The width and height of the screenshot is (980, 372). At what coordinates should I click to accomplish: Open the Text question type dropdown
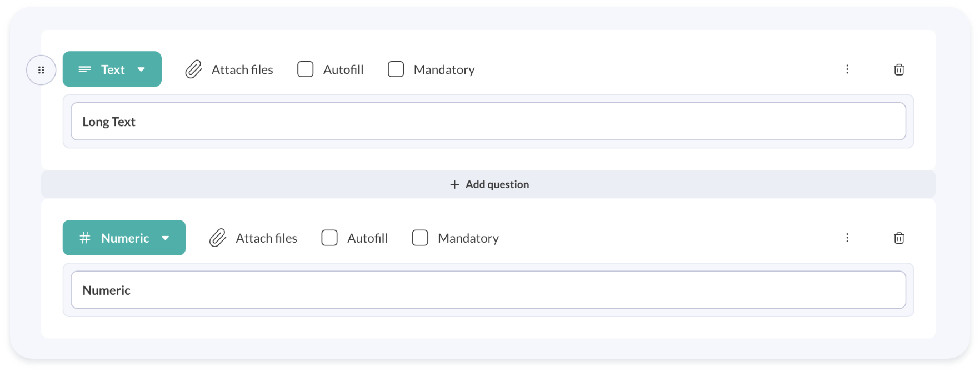click(x=141, y=69)
